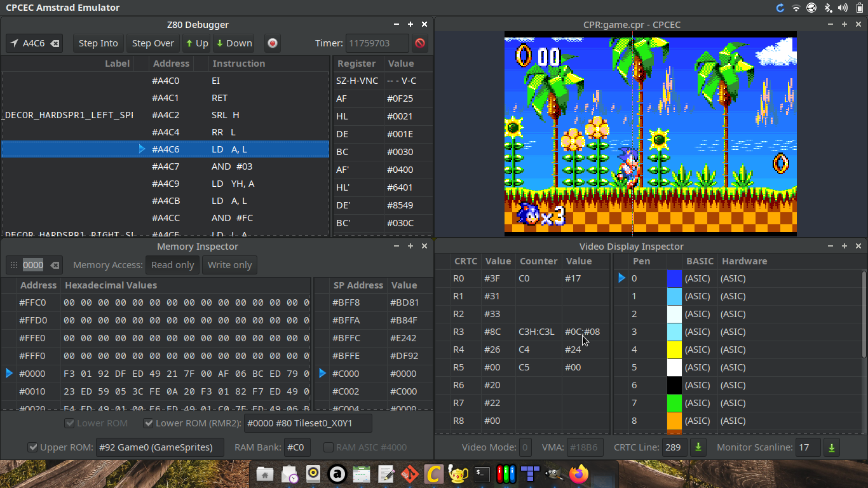Open the black circle 'a' app in dock
Image resolution: width=868 pixels, height=488 pixels.
(337, 474)
